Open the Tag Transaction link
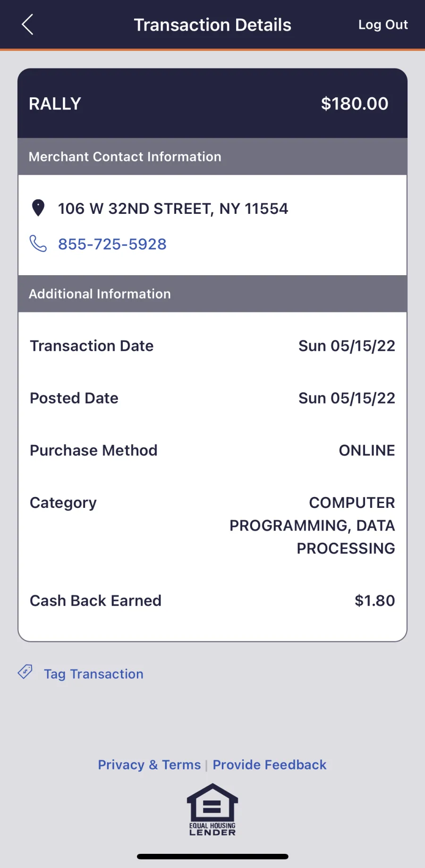Screen dimensions: 425x868 (93, 674)
